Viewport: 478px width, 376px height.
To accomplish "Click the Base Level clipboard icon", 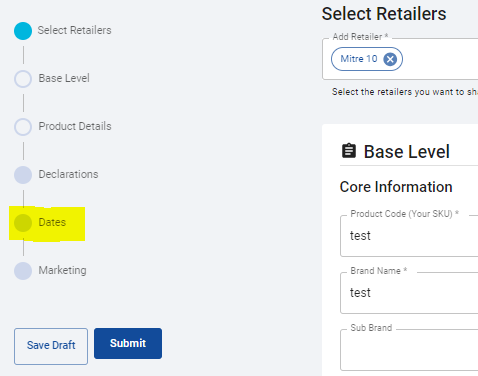I will coord(349,151).
